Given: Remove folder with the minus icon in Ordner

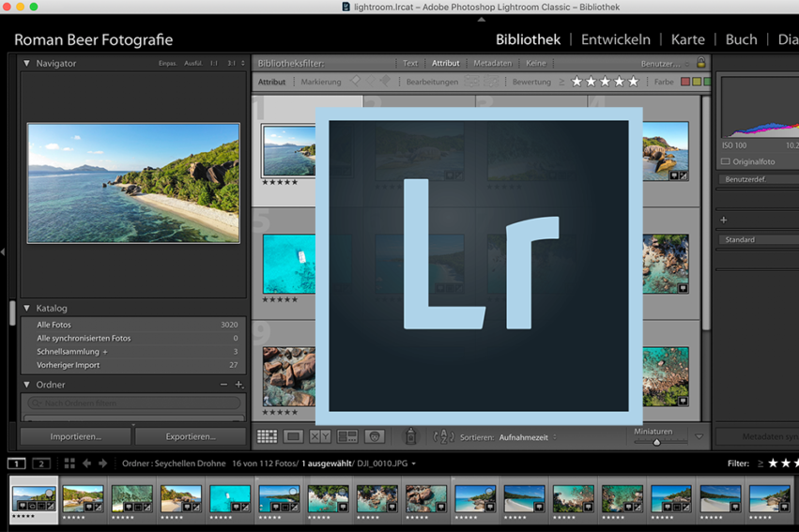Looking at the screenshot, I should pyautogui.click(x=223, y=385).
